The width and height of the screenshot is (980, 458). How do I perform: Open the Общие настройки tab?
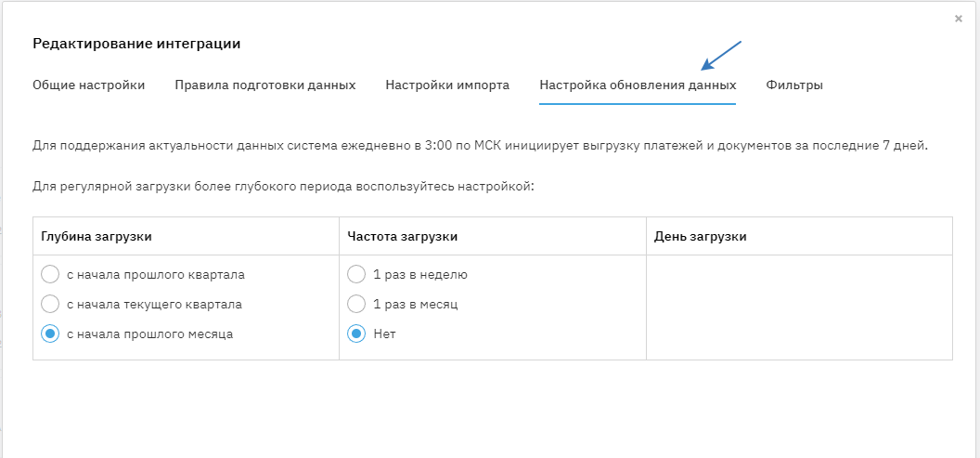point(89,85)
